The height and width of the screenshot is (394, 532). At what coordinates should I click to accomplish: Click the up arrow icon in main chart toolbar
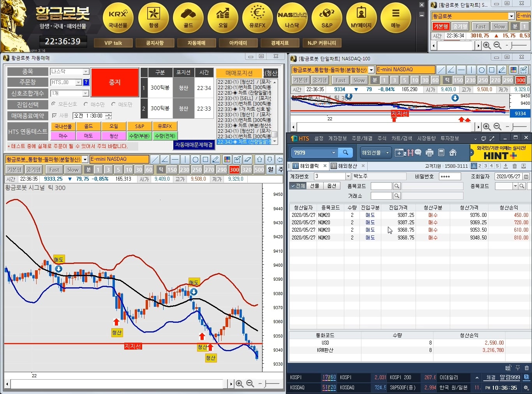point(260,159)
